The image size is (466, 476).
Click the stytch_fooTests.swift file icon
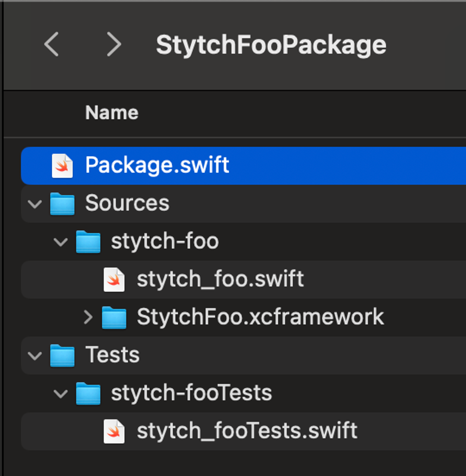pyautogui.click(x=114, y=431)
